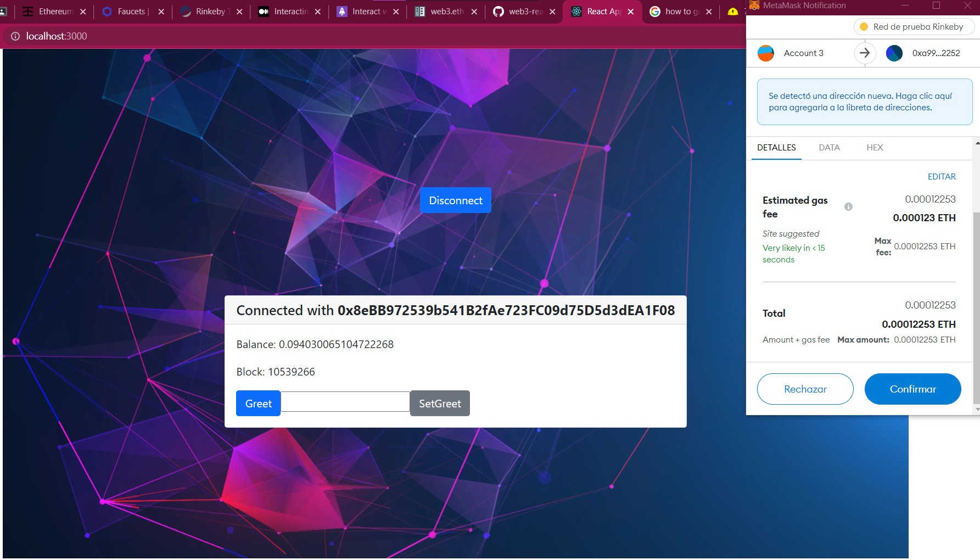Close the Faucets browser tab
The width and height of the screenshot is (980, 560).
pos(161,12)
